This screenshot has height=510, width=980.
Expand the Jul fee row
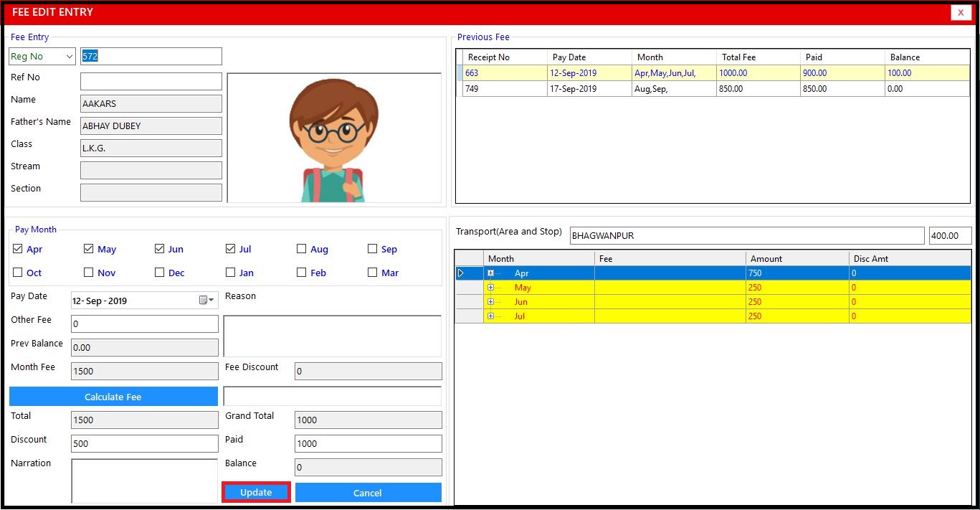(x=491, y=316)
